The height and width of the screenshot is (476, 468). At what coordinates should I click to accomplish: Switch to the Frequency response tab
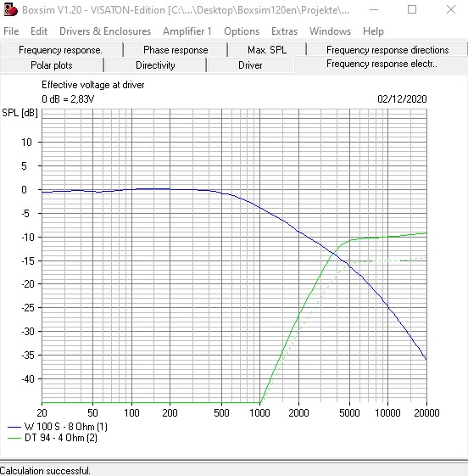pyautogui.click(x=61, y=50)
